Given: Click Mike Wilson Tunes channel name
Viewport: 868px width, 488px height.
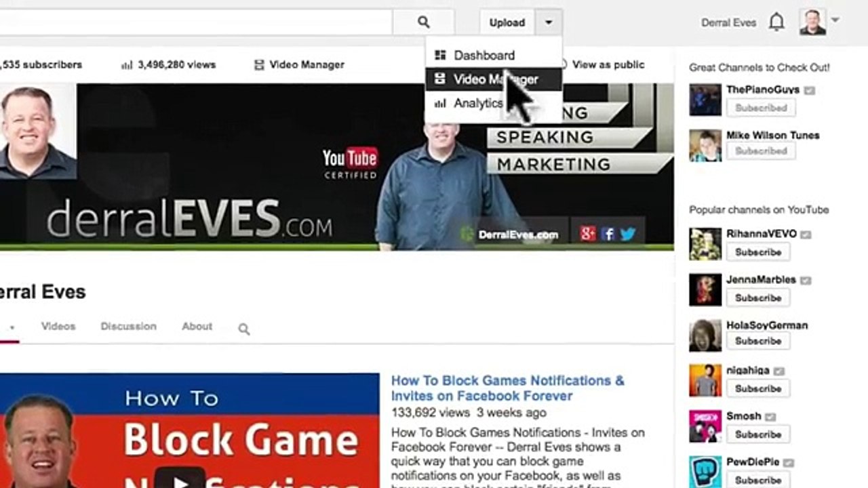Looking at the screenshot, I should coord(772,135).
